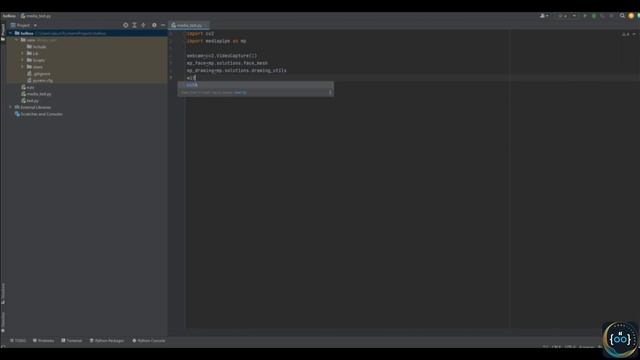Image resolution: width=640 pixels, height=360 pixels.
Task: Expand the Lib folder
Action: click(22, 53)
